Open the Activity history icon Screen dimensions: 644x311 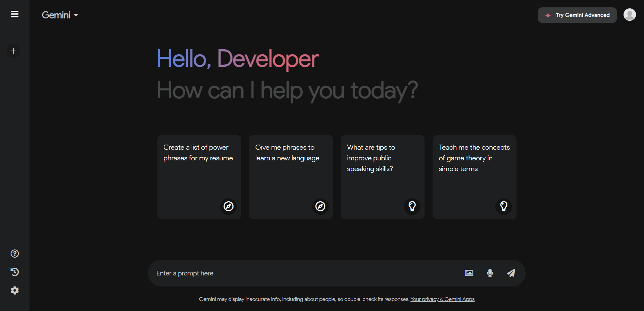point(15,272)
